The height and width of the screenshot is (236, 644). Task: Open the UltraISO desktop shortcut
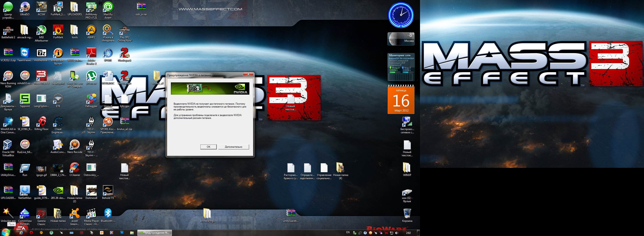coord(25,9)
